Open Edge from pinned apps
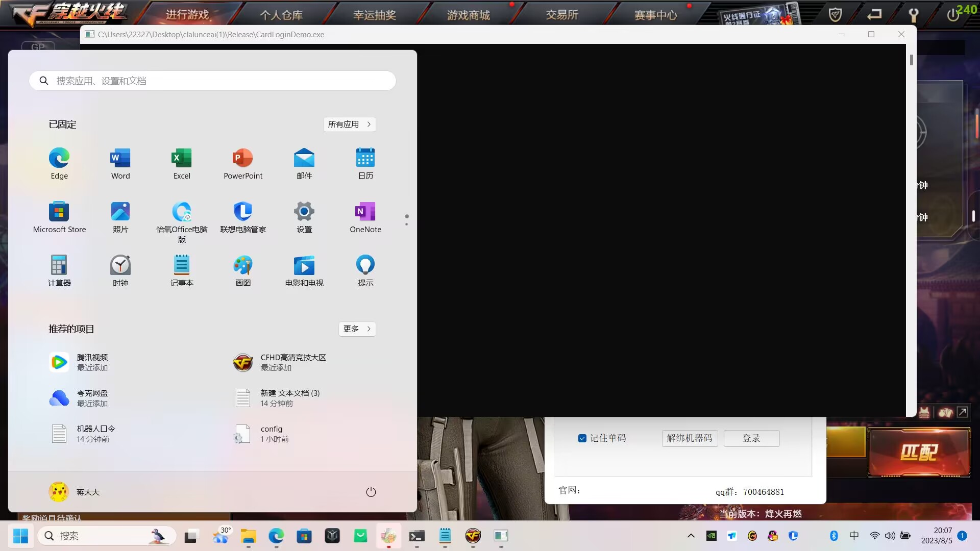Image resolution: width=980 pixels, height=551 pixels. click(x=59, y=164)
